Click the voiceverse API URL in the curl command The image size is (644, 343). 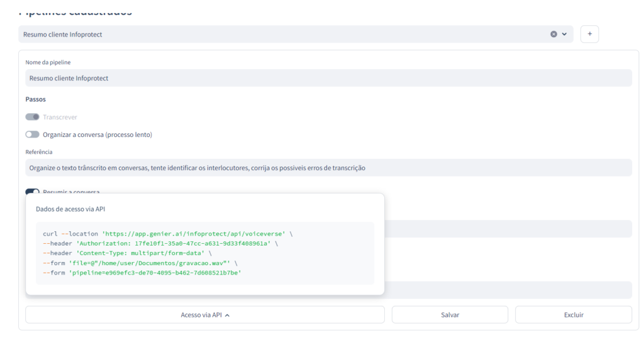194,234
